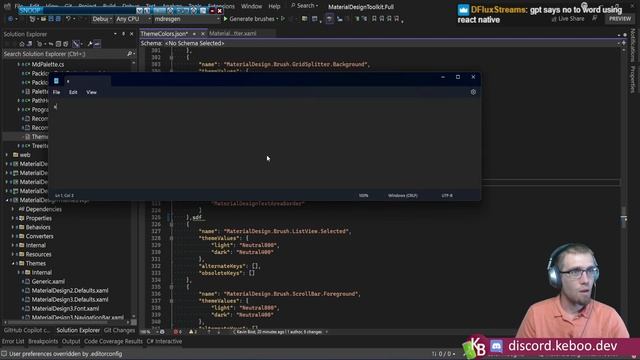
Task: Open the Edit menu in Notepad
Action: point(73,92)
